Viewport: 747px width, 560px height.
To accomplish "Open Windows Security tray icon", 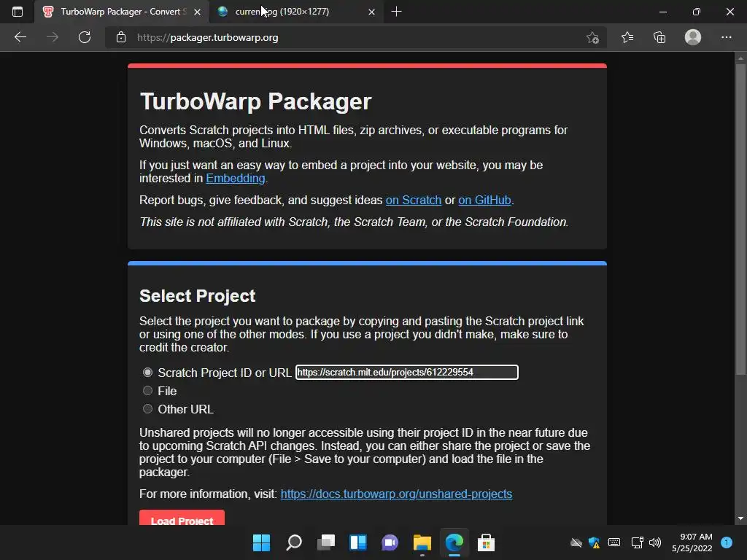I will 594,542.
